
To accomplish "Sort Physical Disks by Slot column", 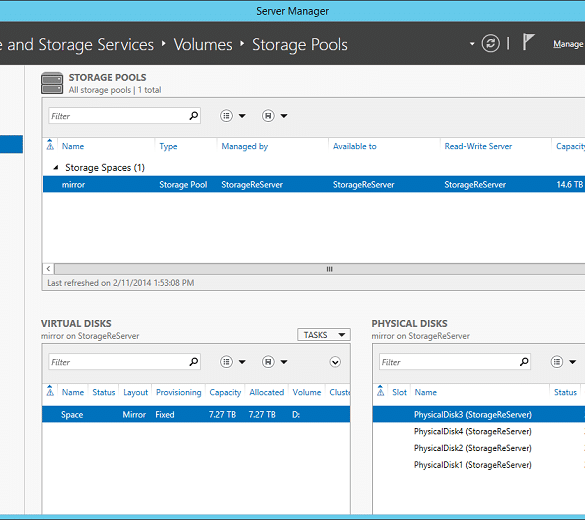I will click(x=399, y=392).
